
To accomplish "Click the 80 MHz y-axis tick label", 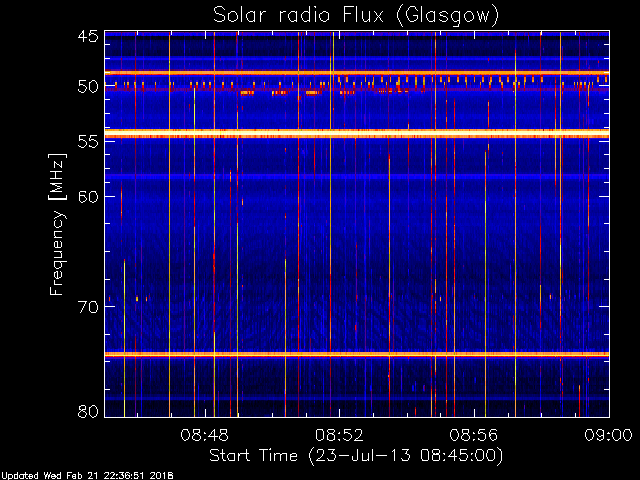I will (87, 410).
